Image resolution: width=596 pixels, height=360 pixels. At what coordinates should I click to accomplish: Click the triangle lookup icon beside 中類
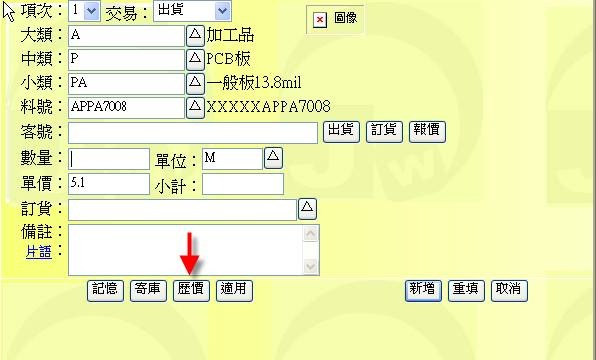[x=195, y=59]
